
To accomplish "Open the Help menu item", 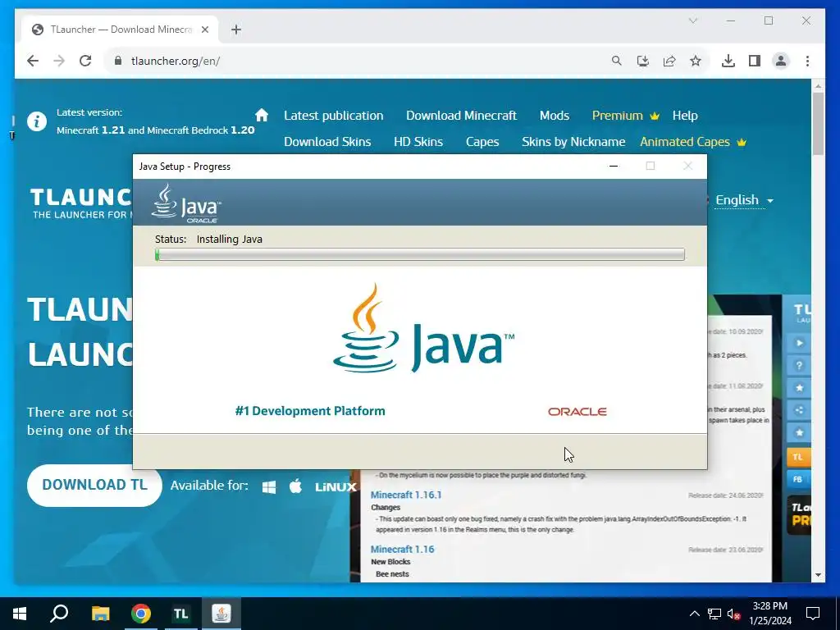I will [x=685, y=115].
